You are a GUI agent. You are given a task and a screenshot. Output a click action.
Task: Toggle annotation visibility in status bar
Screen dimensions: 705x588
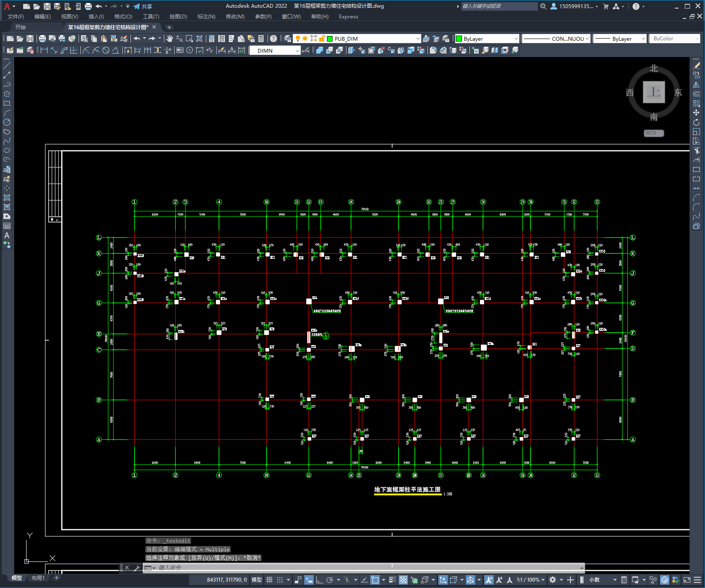click(489, 580)
